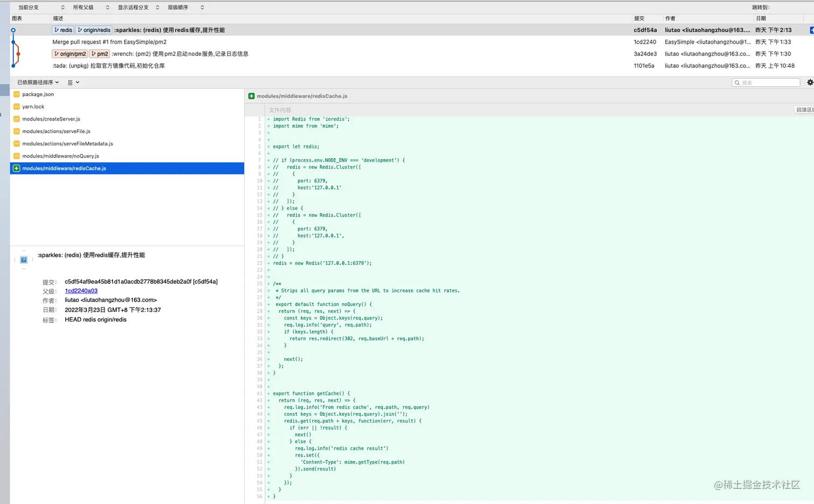Click the green added icon beside redisCache.js in file list
The height and width of the screenshot is (504, 814).
tap(17, 169)
